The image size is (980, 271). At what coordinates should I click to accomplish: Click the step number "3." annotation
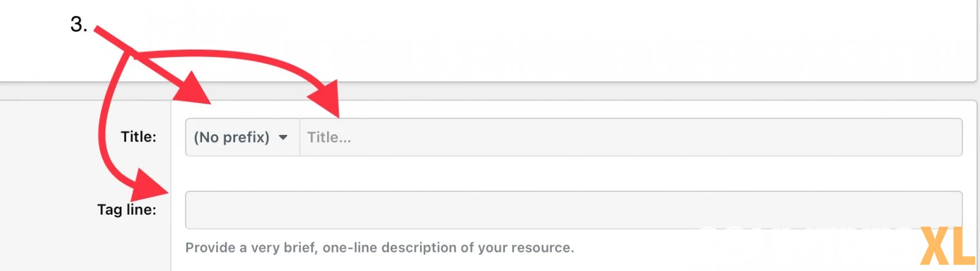tap(78, 25)
